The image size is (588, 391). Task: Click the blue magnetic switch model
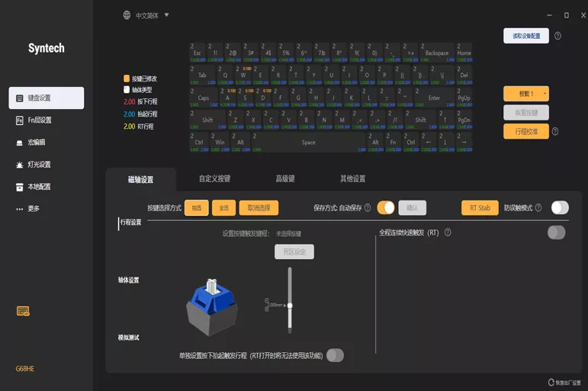pos(212,307)
